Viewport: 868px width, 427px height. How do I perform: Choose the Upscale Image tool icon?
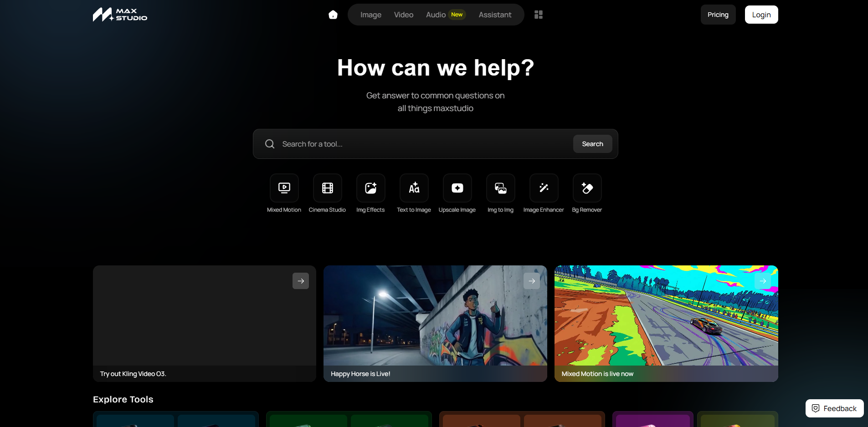[457, 188]
